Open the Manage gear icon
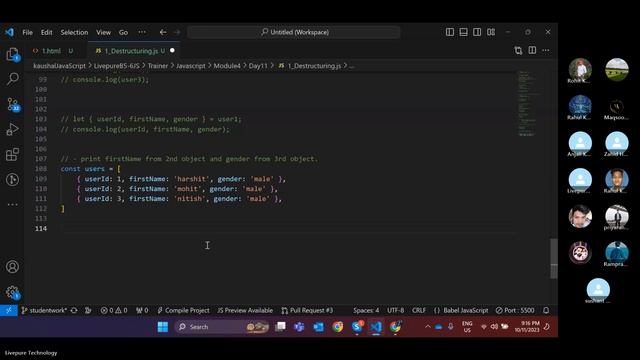Viewport: 640px width, 360px height. pos(13,292)
